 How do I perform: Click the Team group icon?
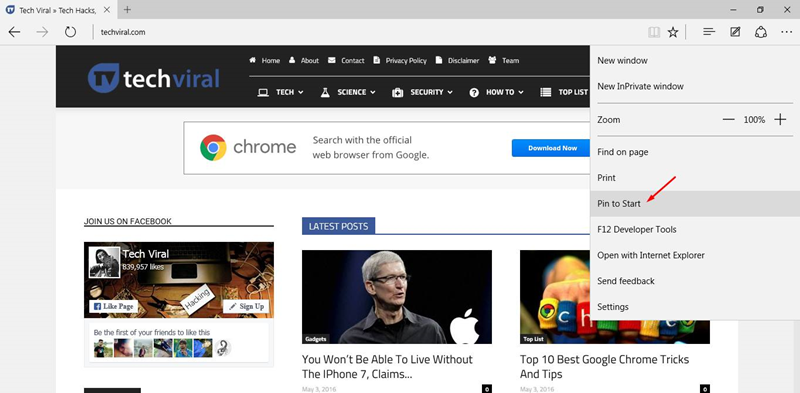pyautogui.click(x=492, y=60)
